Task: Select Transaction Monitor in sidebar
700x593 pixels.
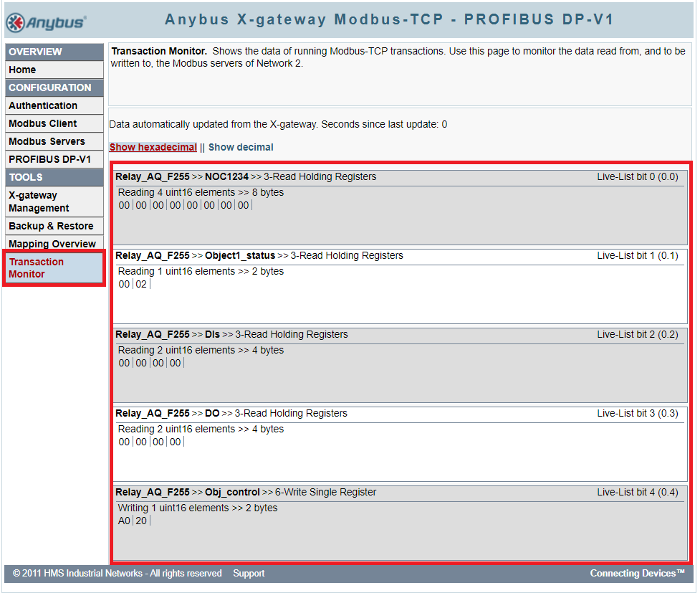Action: click(x=54, y=267)
